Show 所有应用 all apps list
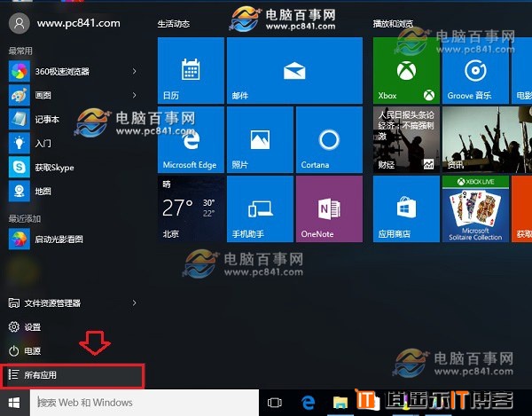This screenshot has width=532, height=416. point(73,375)
